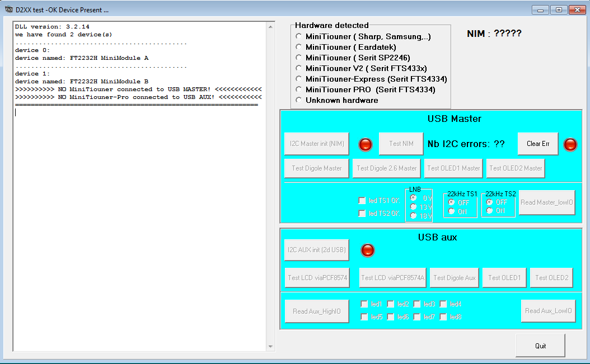Select MiniTiouner (Eardatek) radio button
Screen dimensions: 590x364
(x=299, y=47)
